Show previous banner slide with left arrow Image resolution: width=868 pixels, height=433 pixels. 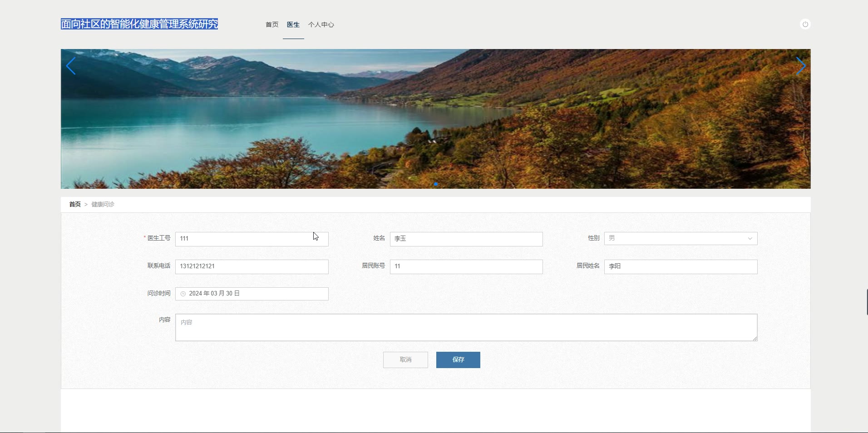pos(71,66)
